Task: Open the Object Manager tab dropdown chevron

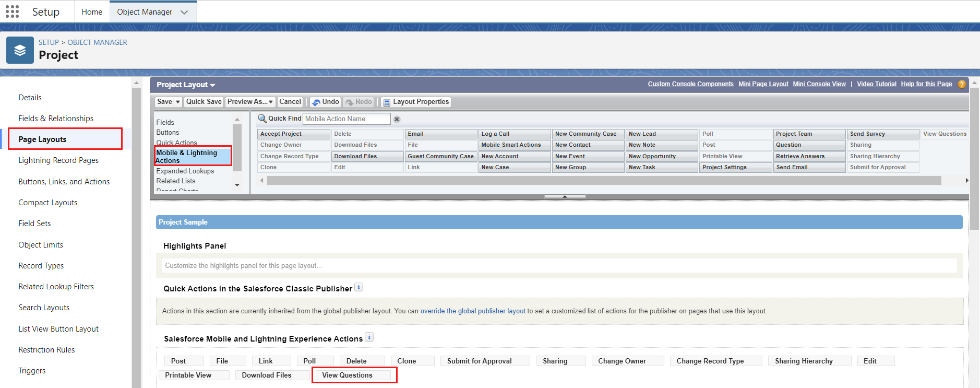Action: pos(184,12)
